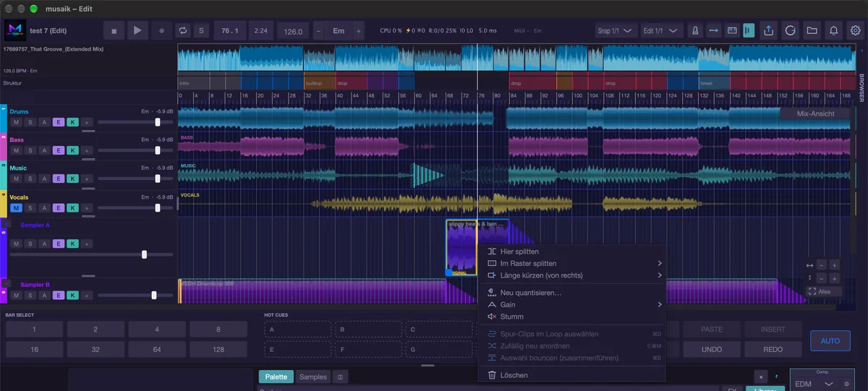Select bar length 16 in Bar Select
Image resolution: width=868 pixels, height=391 pixels.
34,349
